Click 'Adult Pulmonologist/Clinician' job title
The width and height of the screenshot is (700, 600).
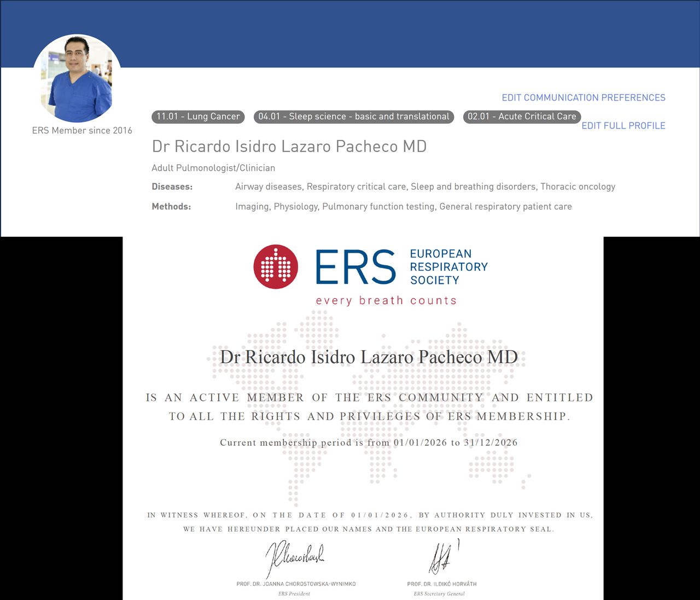213,168
